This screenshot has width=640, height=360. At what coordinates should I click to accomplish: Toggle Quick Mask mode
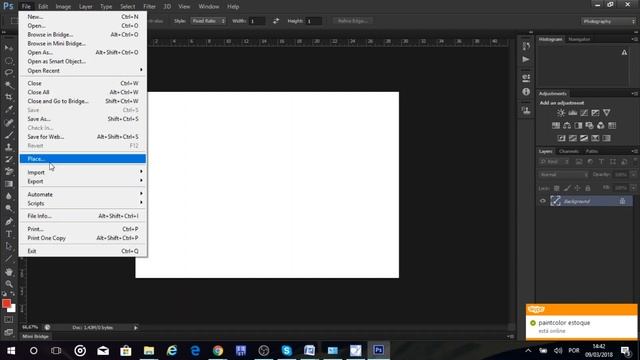tap(9, 320)
